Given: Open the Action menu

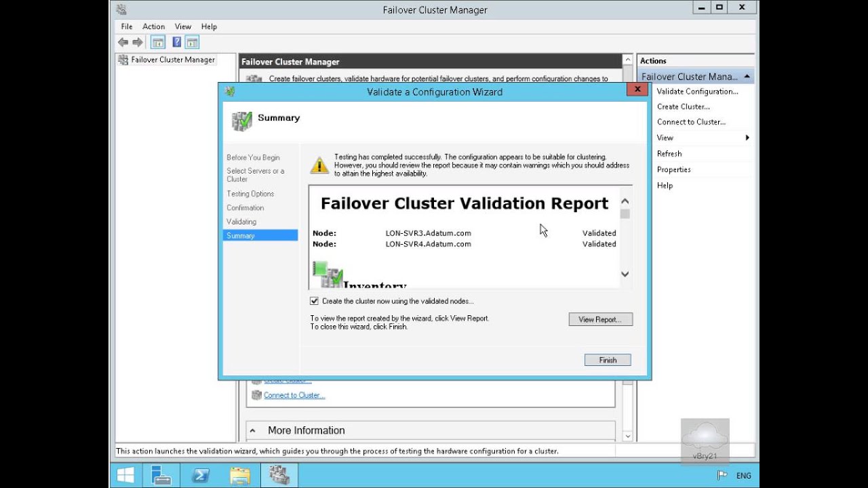Looking at the screenshot, I should click(154, 26).
